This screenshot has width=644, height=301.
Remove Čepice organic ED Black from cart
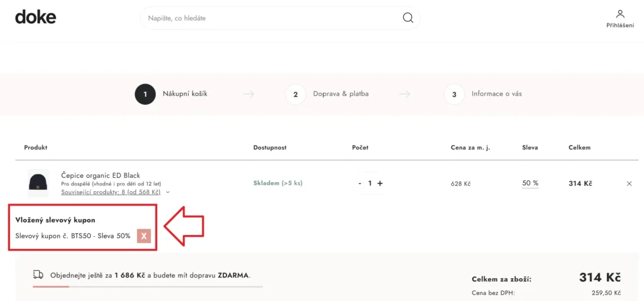tap(630, 183)
